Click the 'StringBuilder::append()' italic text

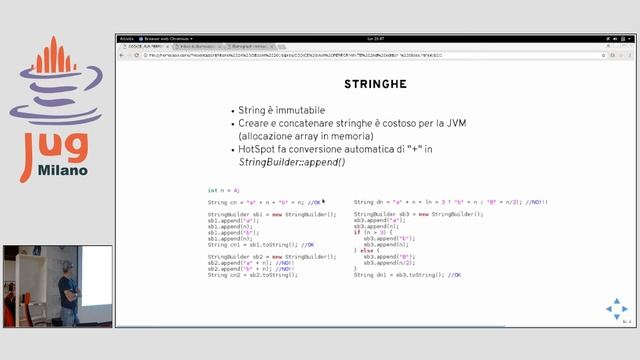point(292,162)
